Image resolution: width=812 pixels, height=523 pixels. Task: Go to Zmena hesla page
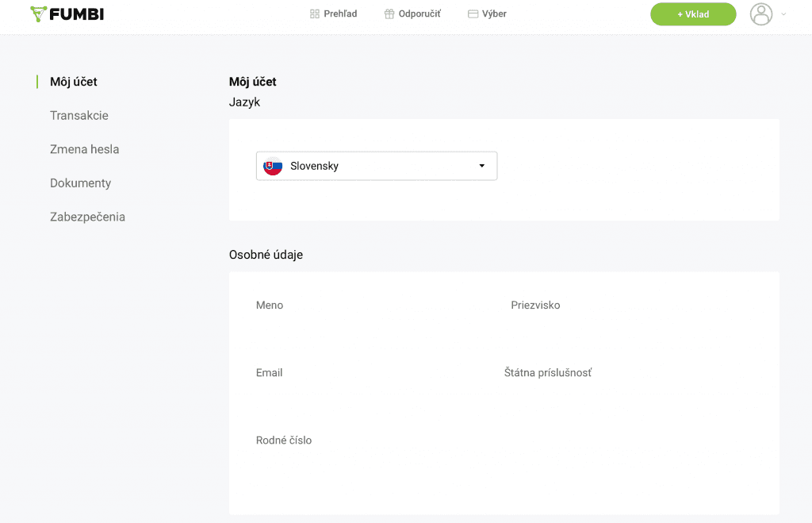point(85,149)
